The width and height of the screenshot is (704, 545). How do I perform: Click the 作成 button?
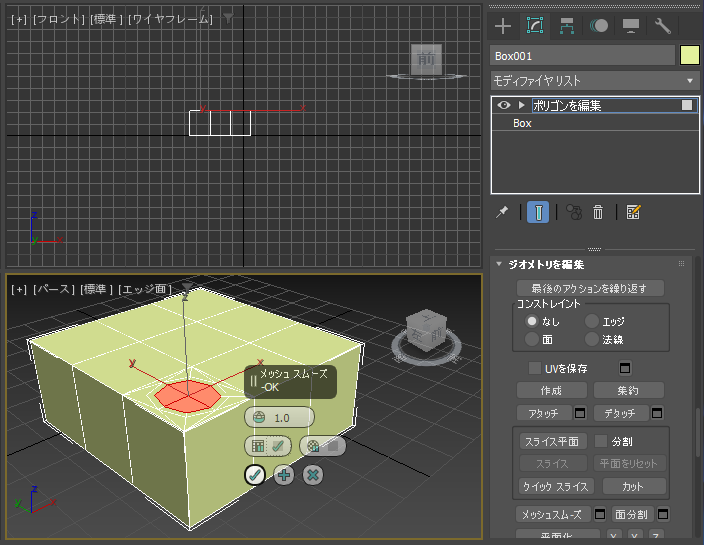click(551, 390)
